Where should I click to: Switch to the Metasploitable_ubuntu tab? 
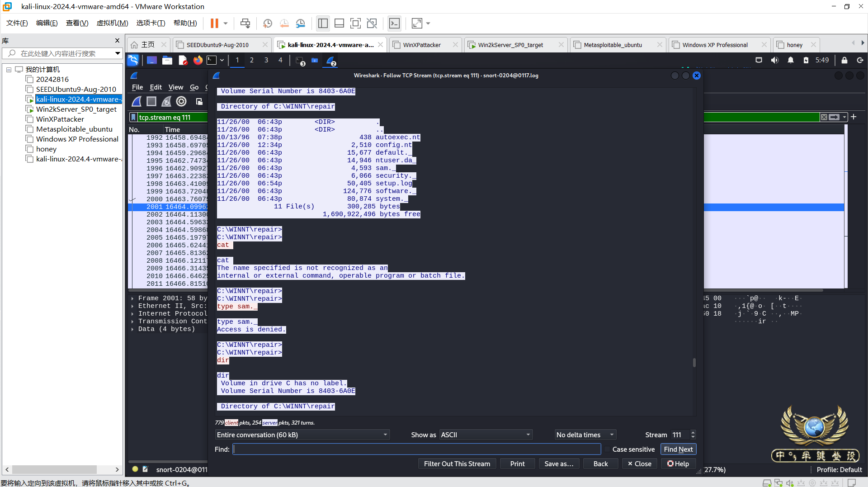[x=617, y=45]
